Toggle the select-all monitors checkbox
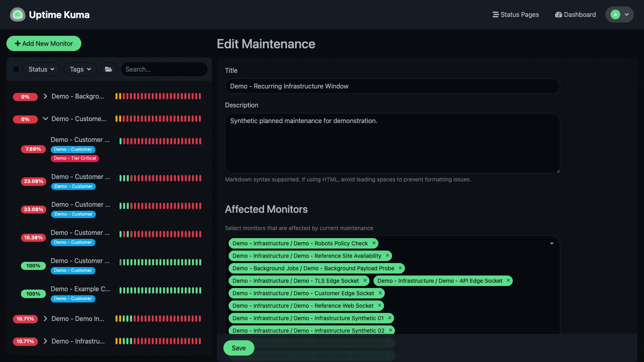This screenshot has height=362, width=644. [x=16, y=69]
